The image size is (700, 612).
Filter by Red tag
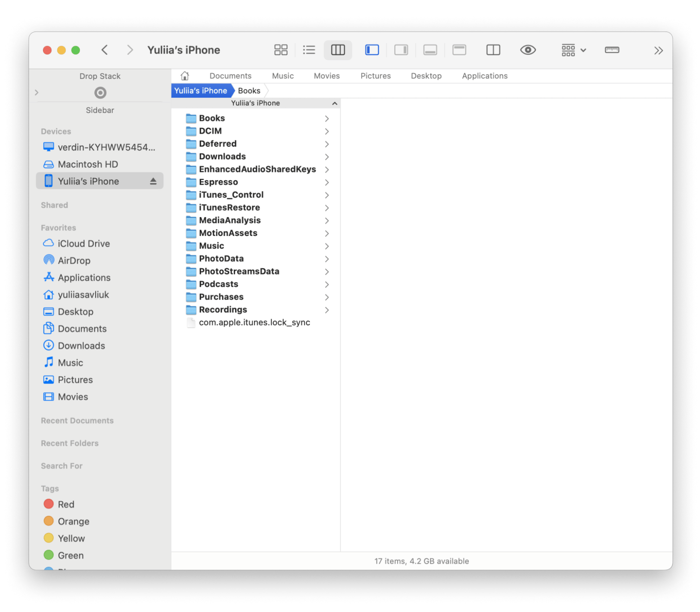(x=100, y=504)
